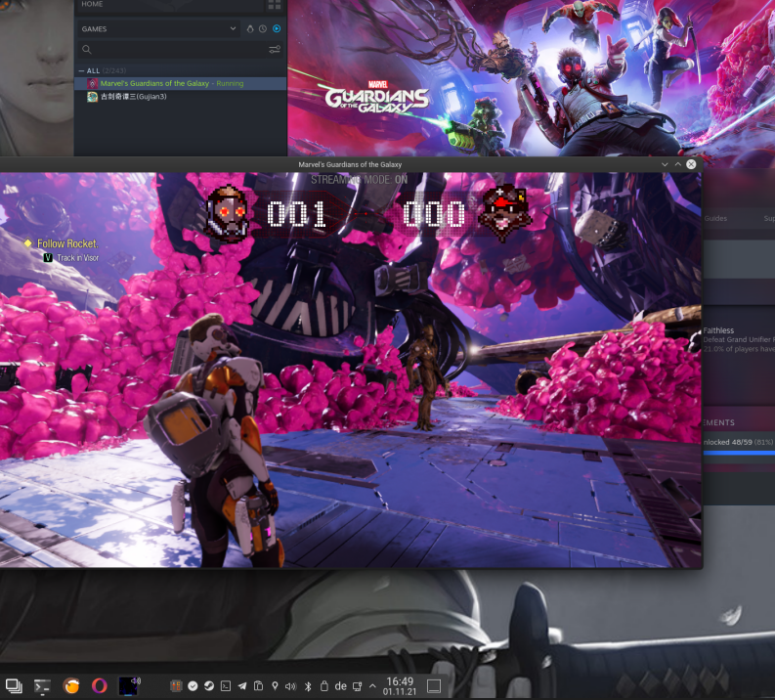Open the system monitor tray icon
This screenshot has width=775, height=700.
[176, 685]
